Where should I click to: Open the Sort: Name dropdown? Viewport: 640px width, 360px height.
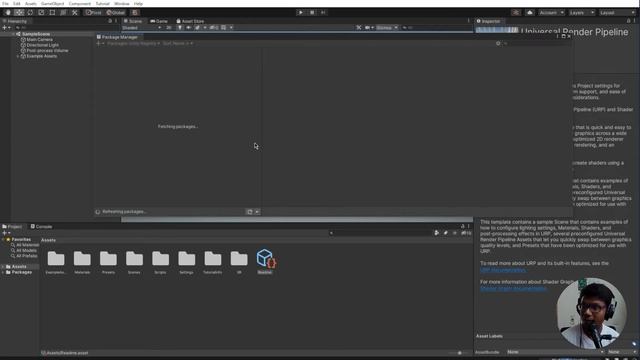178,43
